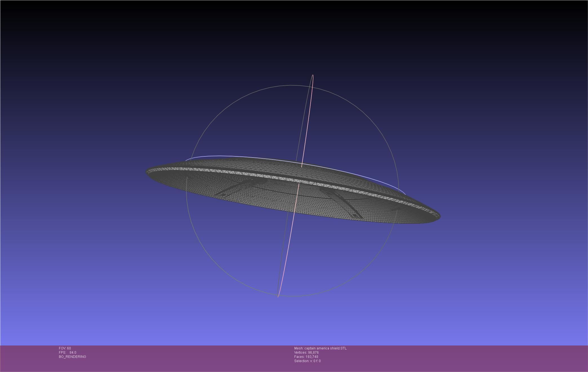Click the Vertices: 96,876 count
The image size is (588, 372).
(x=306, y=353)
